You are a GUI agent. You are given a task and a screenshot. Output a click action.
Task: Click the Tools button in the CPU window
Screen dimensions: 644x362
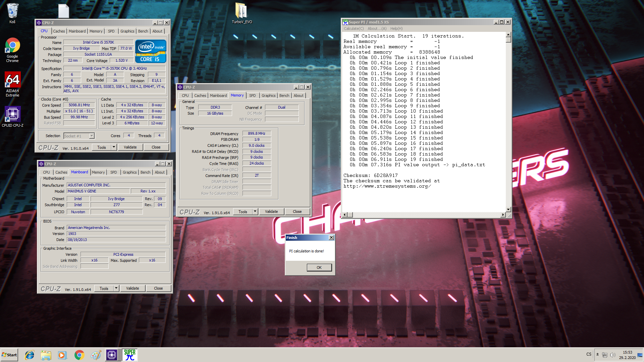(102, 147)
